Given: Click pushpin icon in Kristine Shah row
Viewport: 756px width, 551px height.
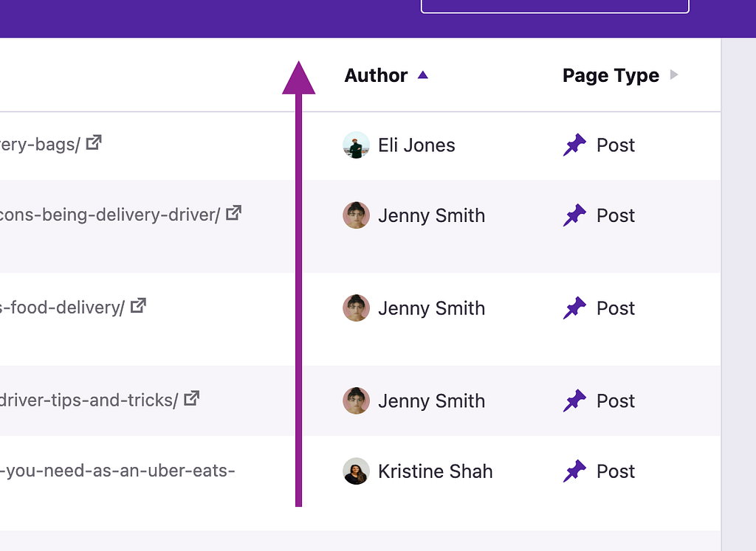Looking at the screenshot, I should [574, 471].
